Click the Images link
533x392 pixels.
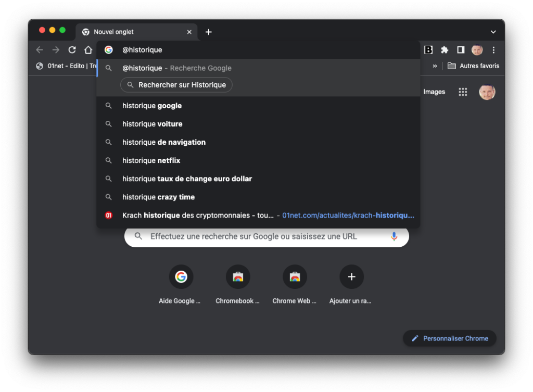[x=434, y=92]
